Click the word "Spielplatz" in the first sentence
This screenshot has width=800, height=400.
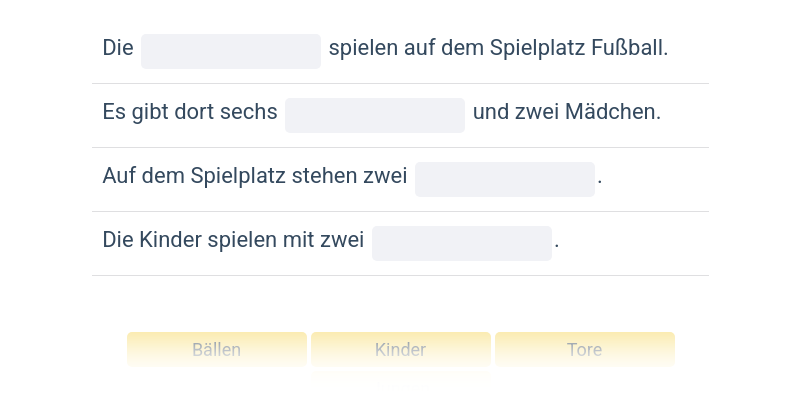pos(538,48)
